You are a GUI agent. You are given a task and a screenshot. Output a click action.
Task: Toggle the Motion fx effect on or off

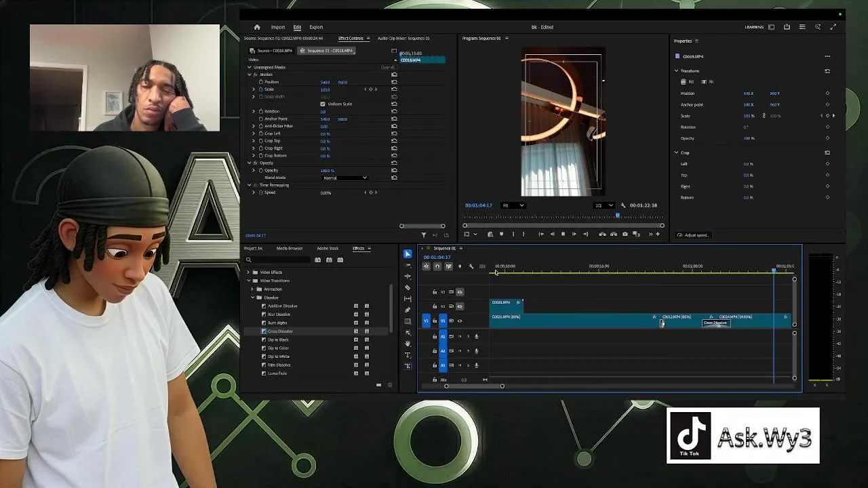click(255, 75)
